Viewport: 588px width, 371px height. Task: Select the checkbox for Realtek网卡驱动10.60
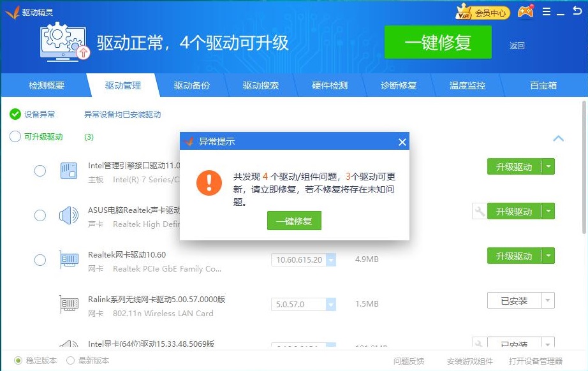(40, 259)
